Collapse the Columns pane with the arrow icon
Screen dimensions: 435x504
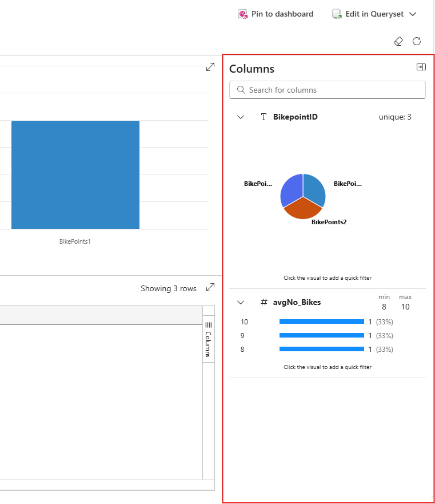pos(421,67)
